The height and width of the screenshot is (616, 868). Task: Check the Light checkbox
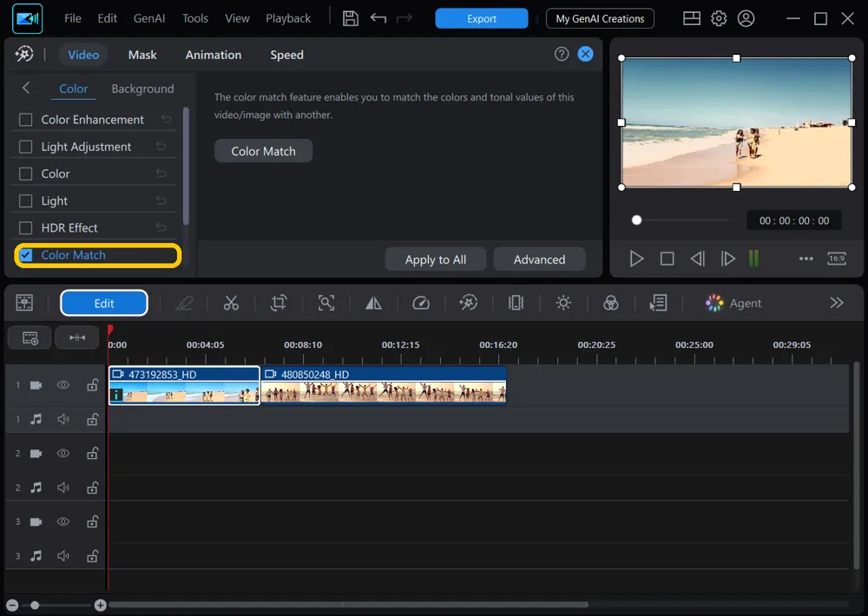point(25,201)
